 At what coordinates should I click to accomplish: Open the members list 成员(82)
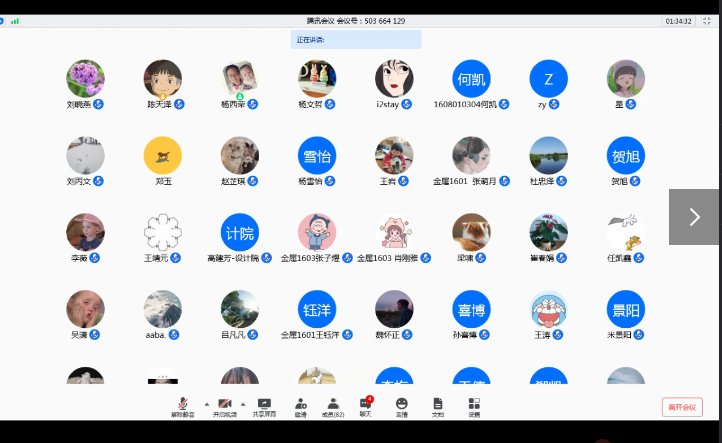pyautogui.click(x=333, y=405)
